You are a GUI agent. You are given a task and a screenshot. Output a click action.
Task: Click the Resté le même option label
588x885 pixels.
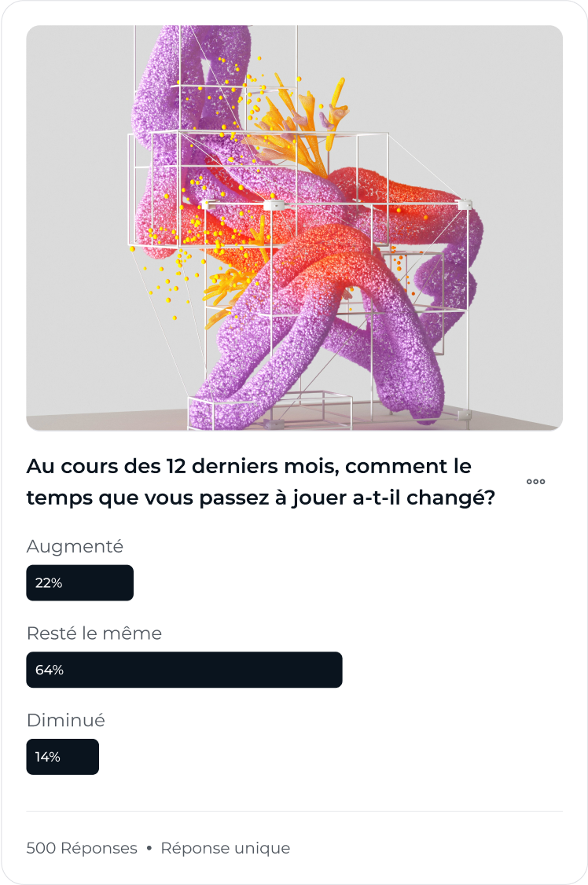tap(94, 633)
